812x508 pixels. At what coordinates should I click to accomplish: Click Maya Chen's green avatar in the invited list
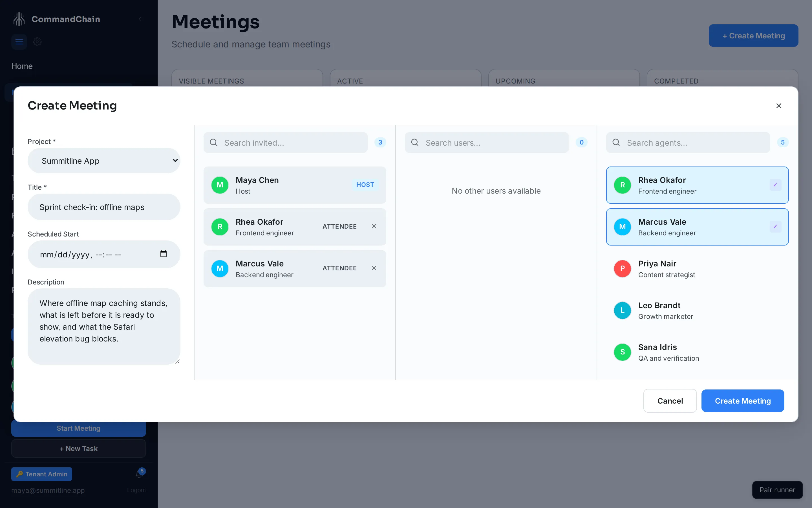tap(220, 185)
